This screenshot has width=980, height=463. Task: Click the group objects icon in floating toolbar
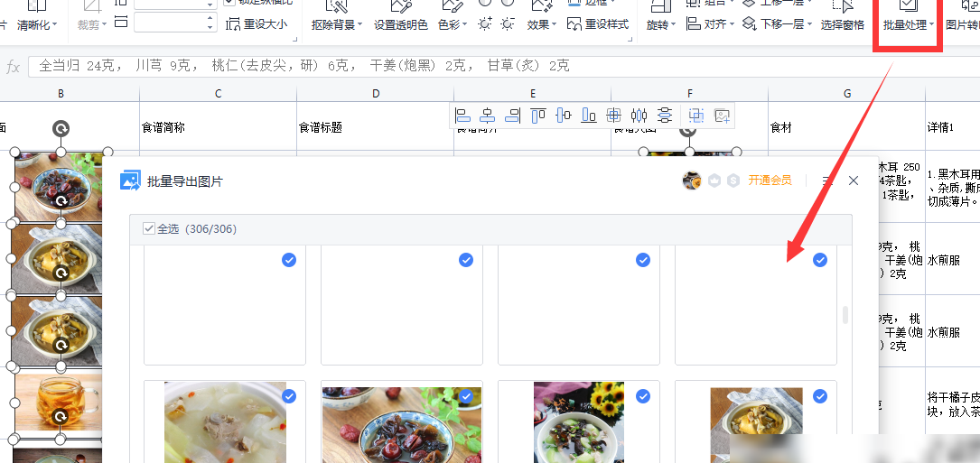[x=696, y=115]
